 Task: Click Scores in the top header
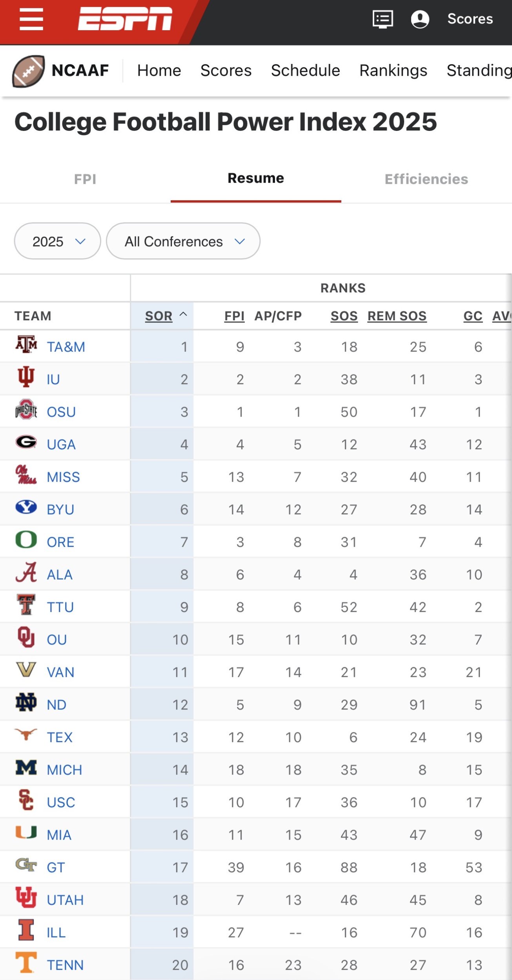coord(470,19)
